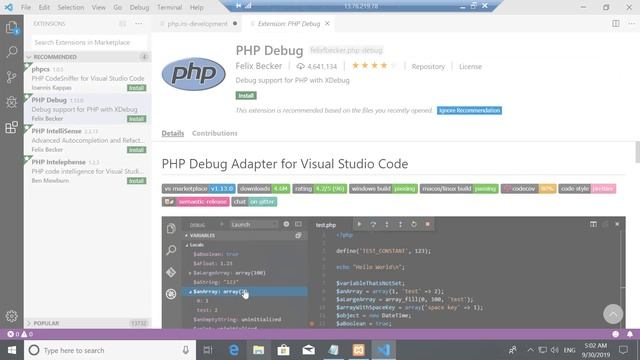Image resolution: width=640 pixels, height=360 pixels.
Task: Open the ENG language indicator in tray
Action: (x=569, y=350)
